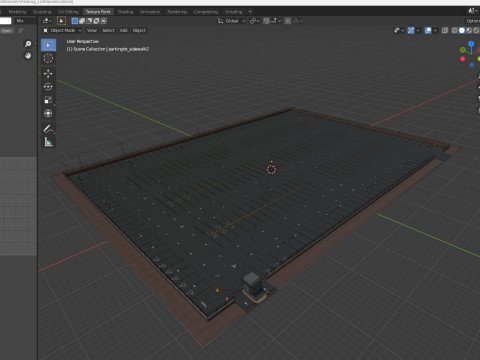Switch to material preview shading
Viewport: 480px width, 360px height.
469,31
